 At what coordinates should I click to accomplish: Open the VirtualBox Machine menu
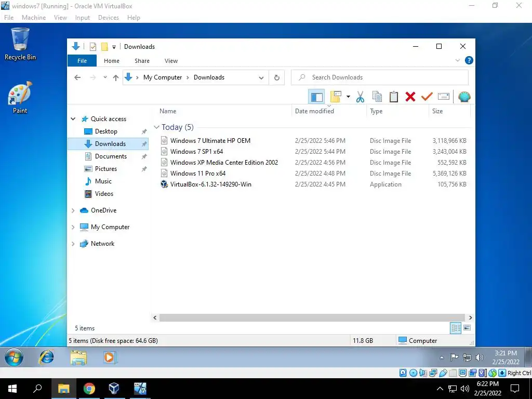coord(34,18)
